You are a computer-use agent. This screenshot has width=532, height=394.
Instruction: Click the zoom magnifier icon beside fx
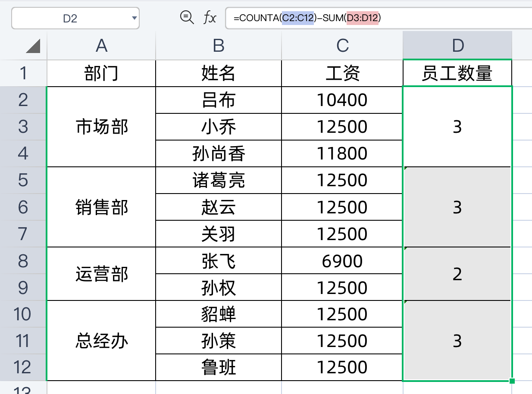[x=187, y=18]
